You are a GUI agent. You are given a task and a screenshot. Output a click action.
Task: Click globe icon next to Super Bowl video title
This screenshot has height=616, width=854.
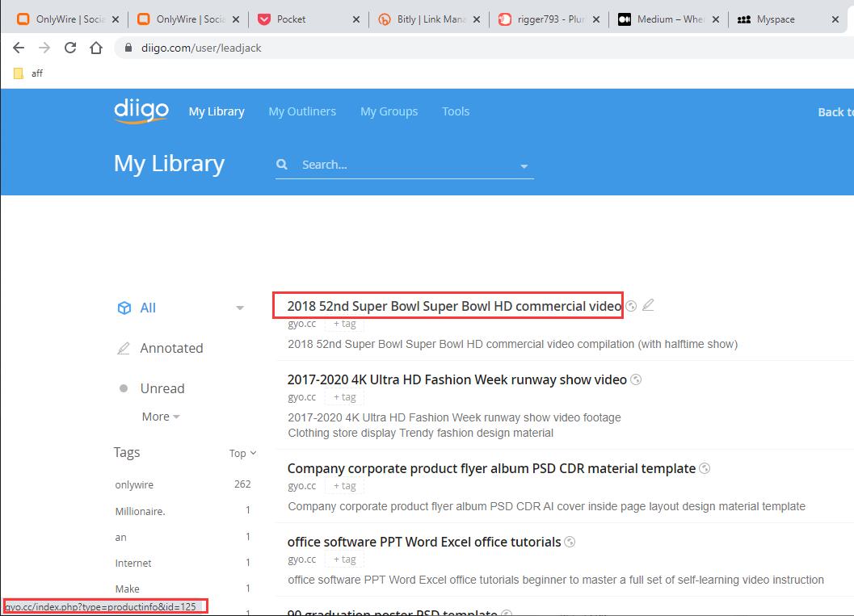[632, 306]
